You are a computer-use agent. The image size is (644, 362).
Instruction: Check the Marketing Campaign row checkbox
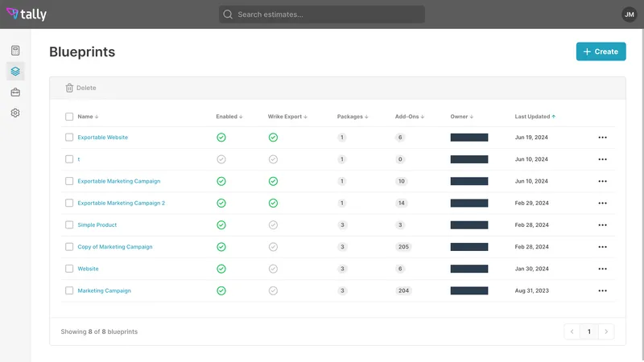tap(69, 290)
